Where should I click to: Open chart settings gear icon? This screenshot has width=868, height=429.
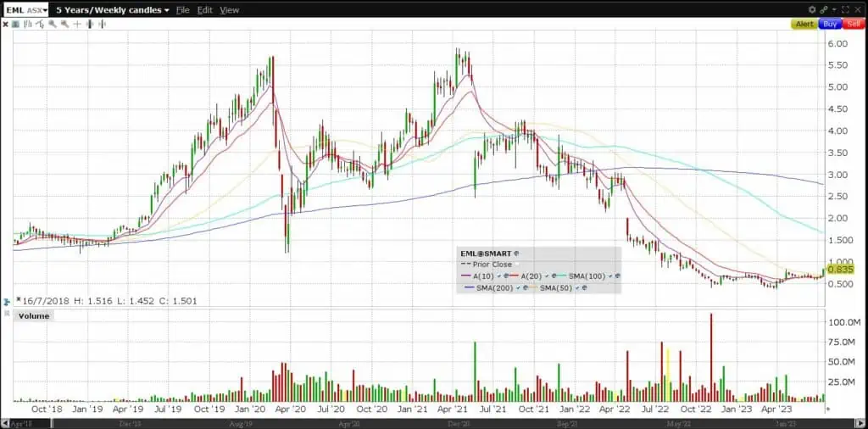click(x=813, y=9)
